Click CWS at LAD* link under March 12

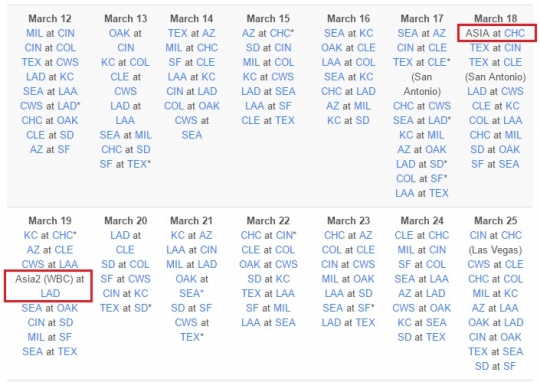point(50,106)
